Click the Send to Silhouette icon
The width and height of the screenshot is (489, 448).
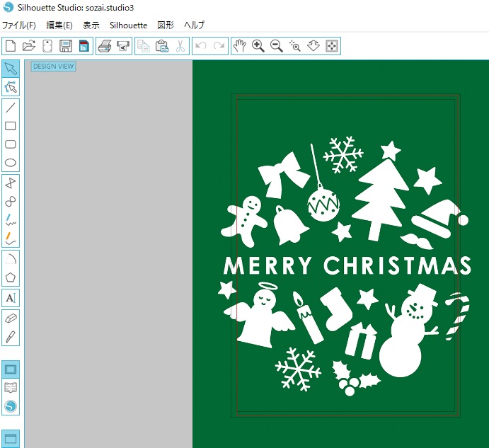click(x=123, y=46)
